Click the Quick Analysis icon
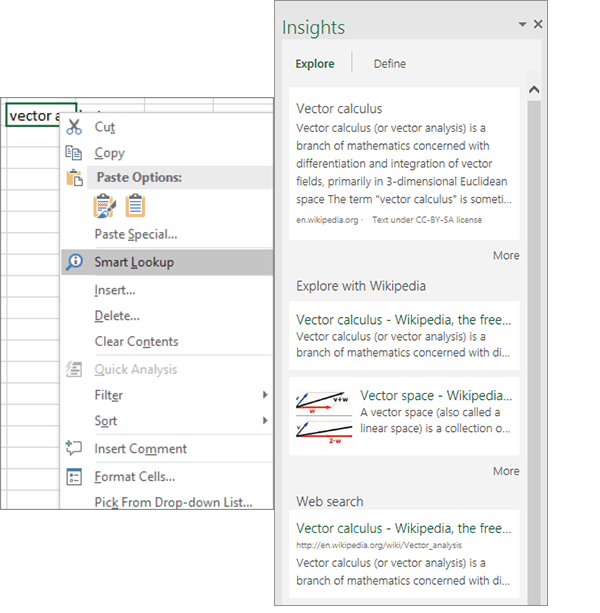 pyautogui.click(x=74, y=369)
